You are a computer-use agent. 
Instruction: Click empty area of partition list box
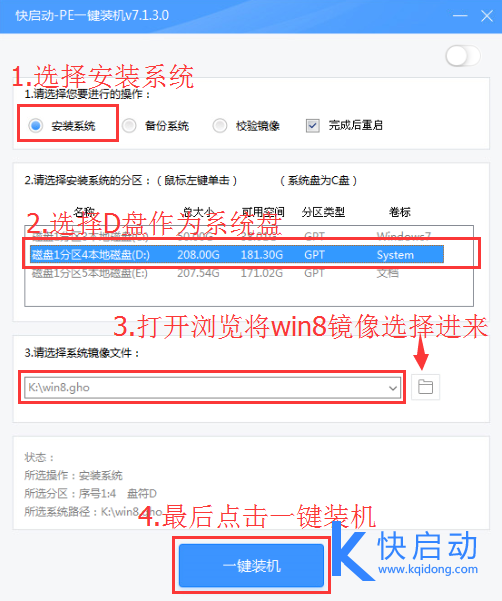pyautogui.click(x=249, y=294)
